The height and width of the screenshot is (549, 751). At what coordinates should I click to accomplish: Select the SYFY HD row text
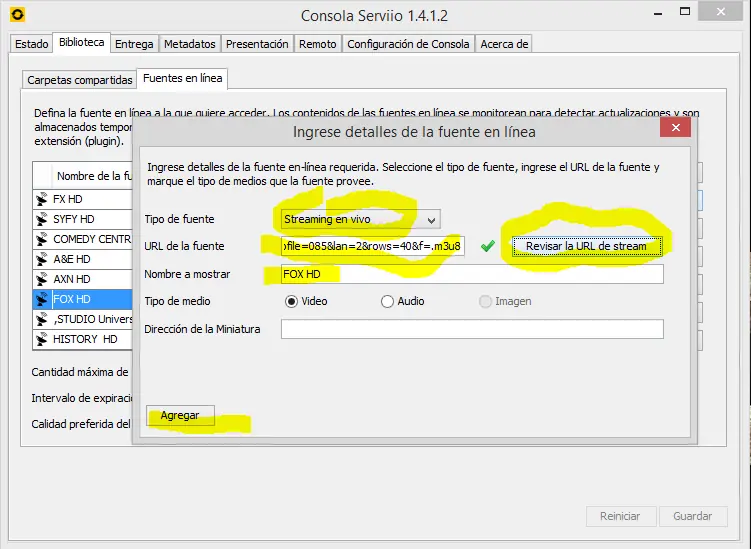[x=74, y=219]
